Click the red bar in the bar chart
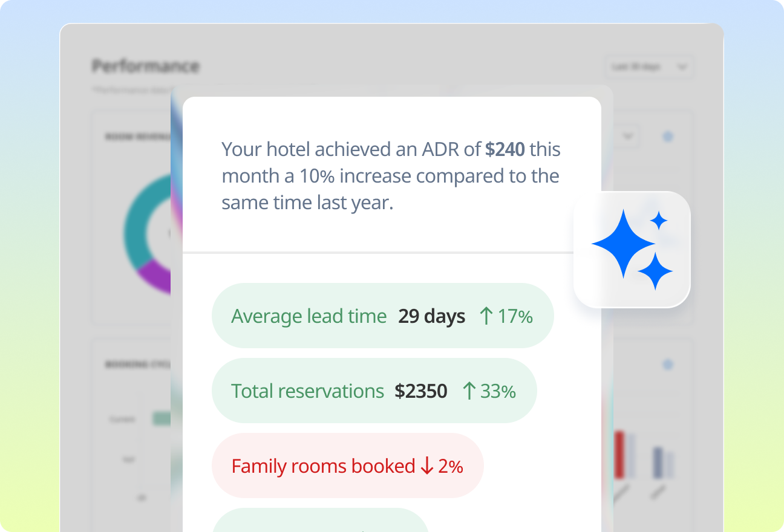 [619, 455]
